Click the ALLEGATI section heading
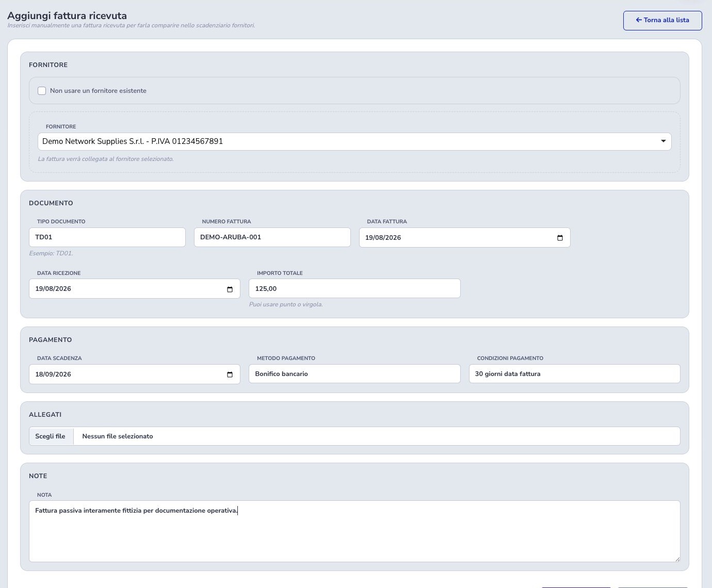Image resolution: width=712 pixels, height=588 pixels. [45, 415]
